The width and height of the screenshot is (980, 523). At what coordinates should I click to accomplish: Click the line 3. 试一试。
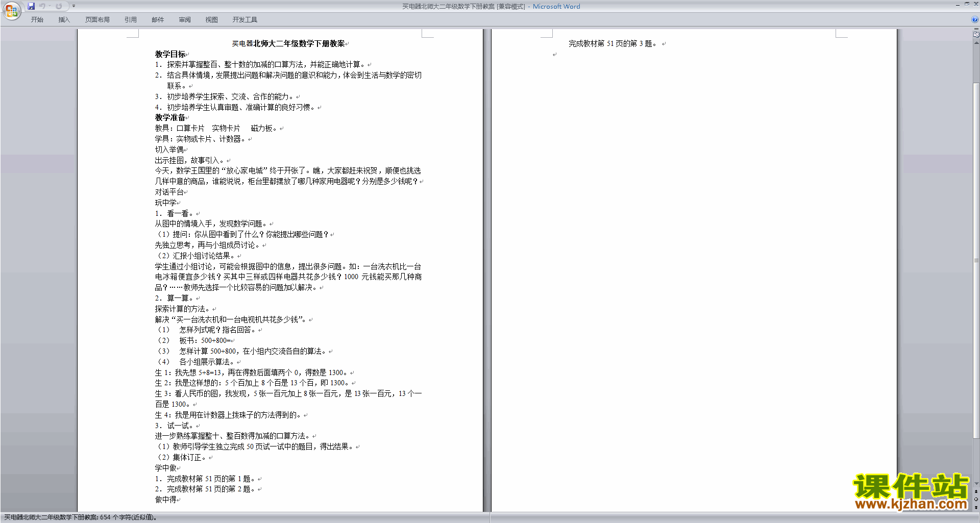coord(175,426)
